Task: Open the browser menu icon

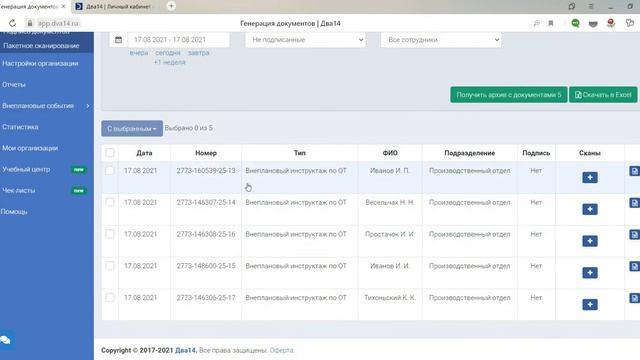Action: [x=591, y=7]
